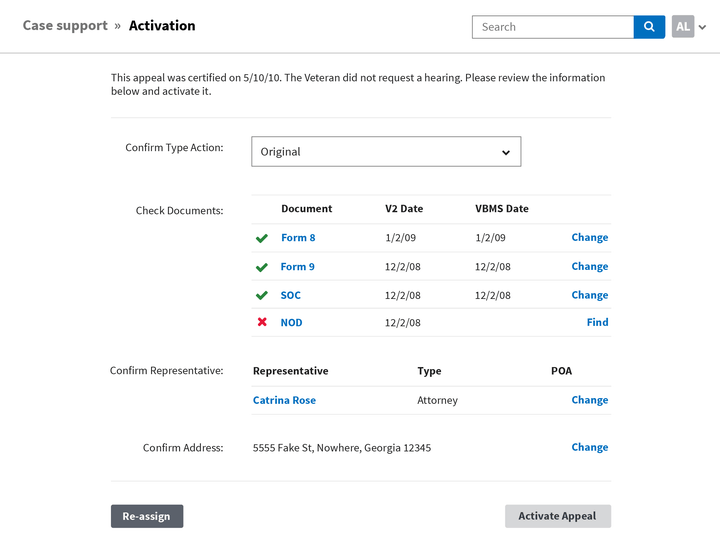720x557 pixels.
Task: Click the red X beside NOD
Action: pyautogui.click(x=262, y=322)
